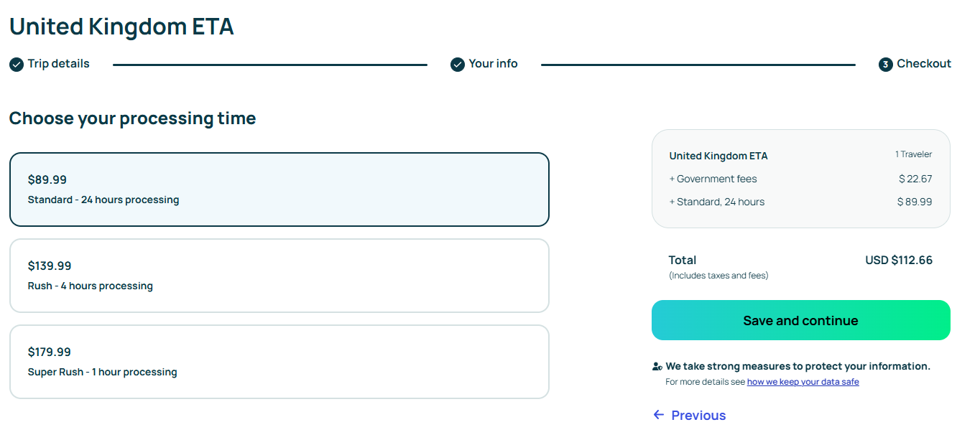Select Rush 4 hours processing option
Viewport: 980px width, 440px height.
279,276
